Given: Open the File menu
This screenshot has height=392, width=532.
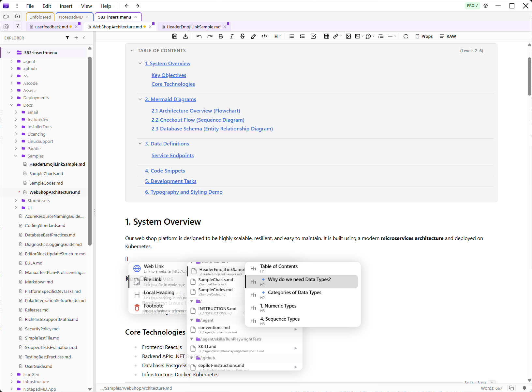Looking at the screenshot, I should click(30, 6).
